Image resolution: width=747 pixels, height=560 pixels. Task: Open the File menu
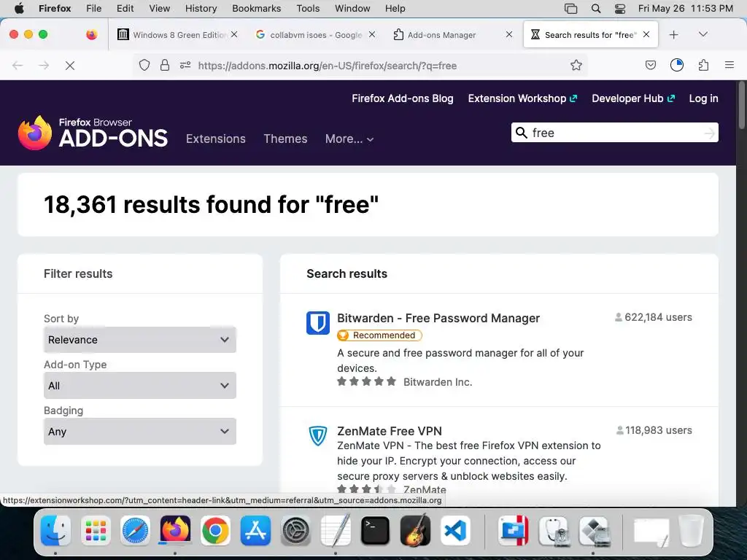[93, 8]
